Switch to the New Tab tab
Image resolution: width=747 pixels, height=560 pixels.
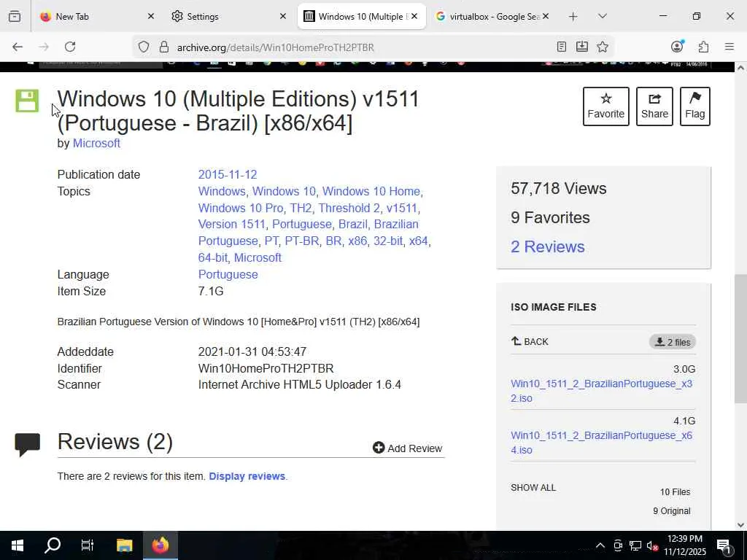click(98, 16)
